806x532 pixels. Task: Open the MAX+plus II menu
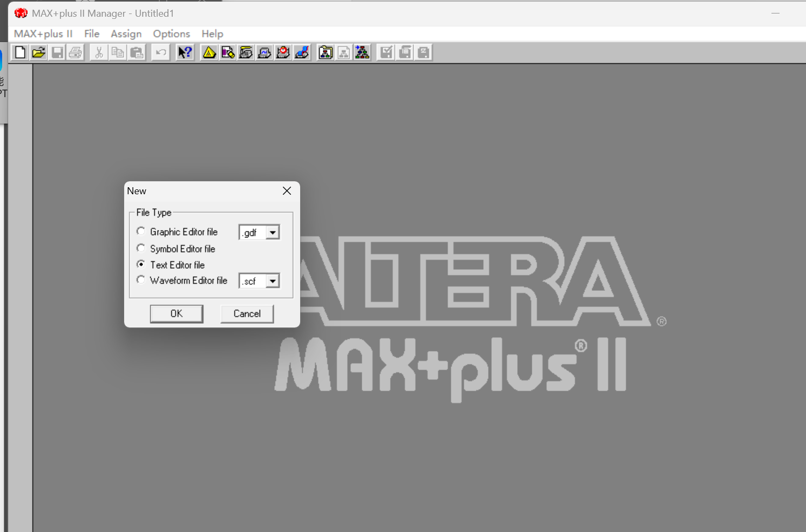(43, 33)
